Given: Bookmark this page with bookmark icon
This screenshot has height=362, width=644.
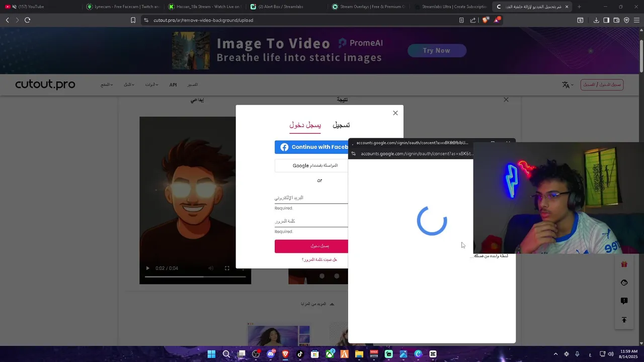Looking at the screenshot, I should click(x=133, y=20).
